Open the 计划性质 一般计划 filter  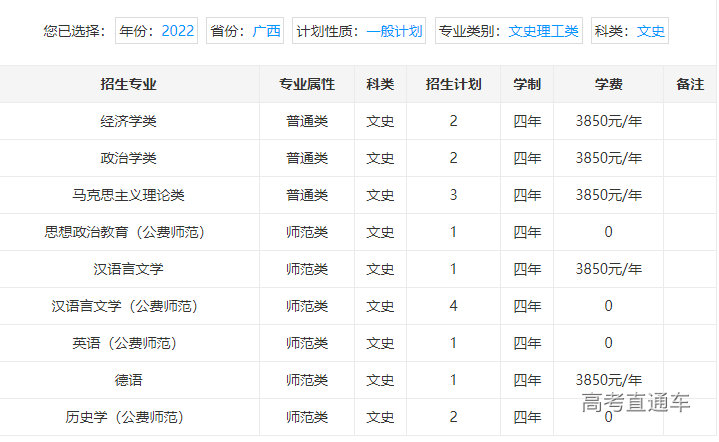pyautogui.click(x=359, y=31)
